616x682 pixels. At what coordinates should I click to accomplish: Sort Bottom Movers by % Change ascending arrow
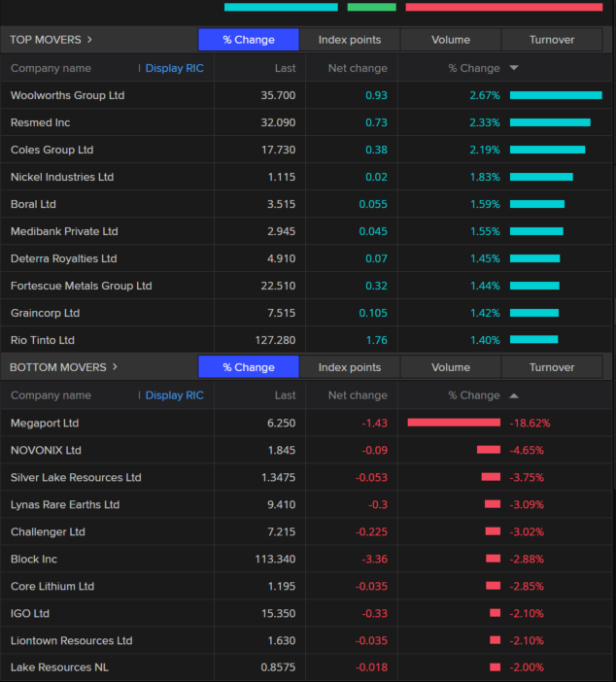pos(514,395)
